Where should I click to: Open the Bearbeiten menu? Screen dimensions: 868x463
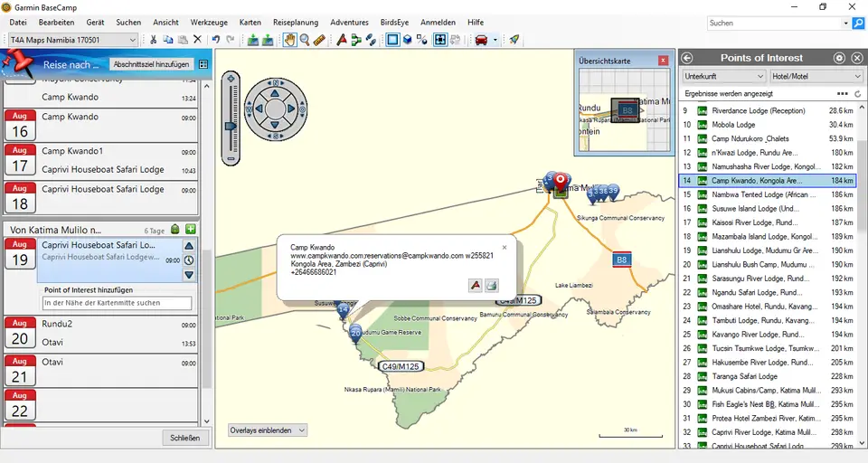tap(56, 23)
